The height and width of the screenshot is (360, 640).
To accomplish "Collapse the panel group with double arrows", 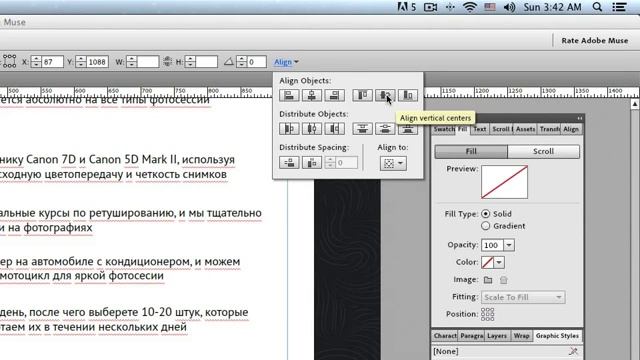I will pyautogui.click(x=580, y=118).
